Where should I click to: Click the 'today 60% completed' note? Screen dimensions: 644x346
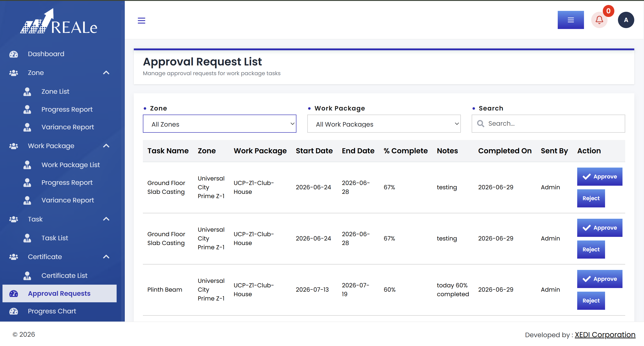(453, 290)
